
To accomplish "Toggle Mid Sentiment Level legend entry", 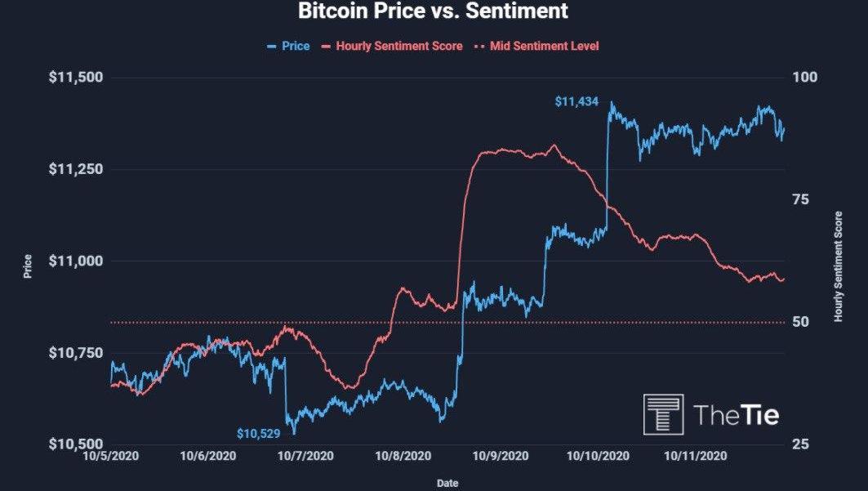I will coord(537,46).
